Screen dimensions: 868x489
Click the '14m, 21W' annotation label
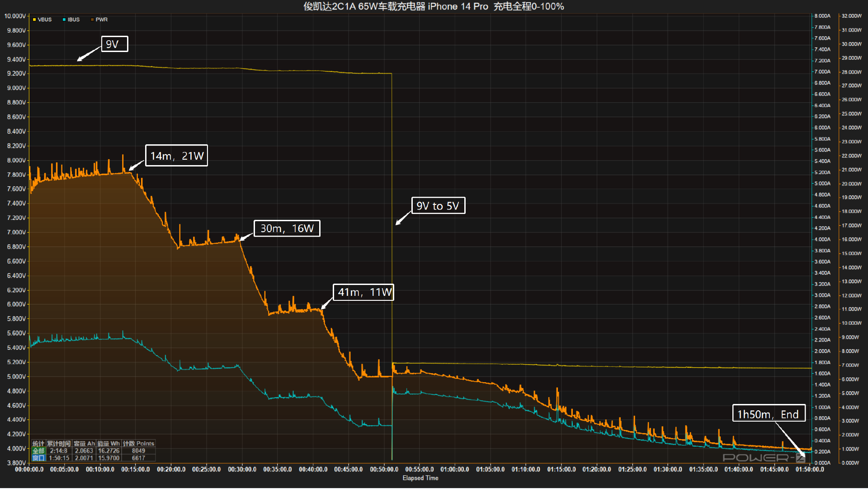click(176, 156)
